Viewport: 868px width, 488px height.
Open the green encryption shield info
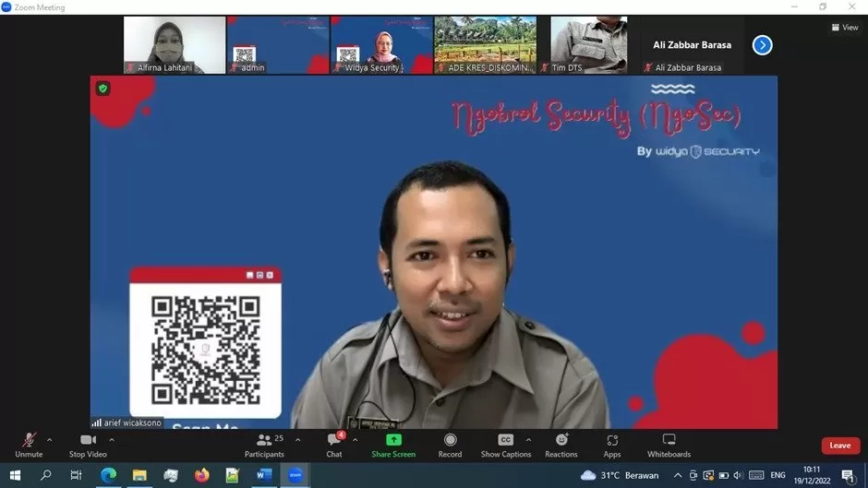[x=103, y=88]
